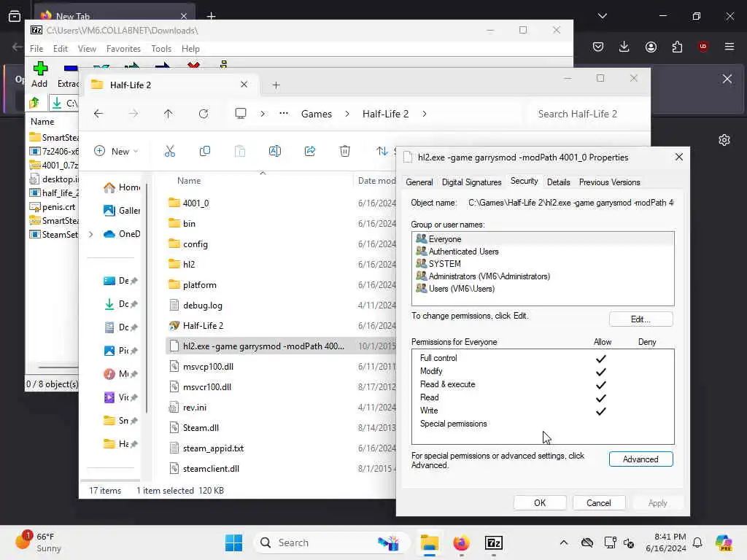Click the 7-Zip Add button
Screen dimensions: 747x560
coord(39,75)
